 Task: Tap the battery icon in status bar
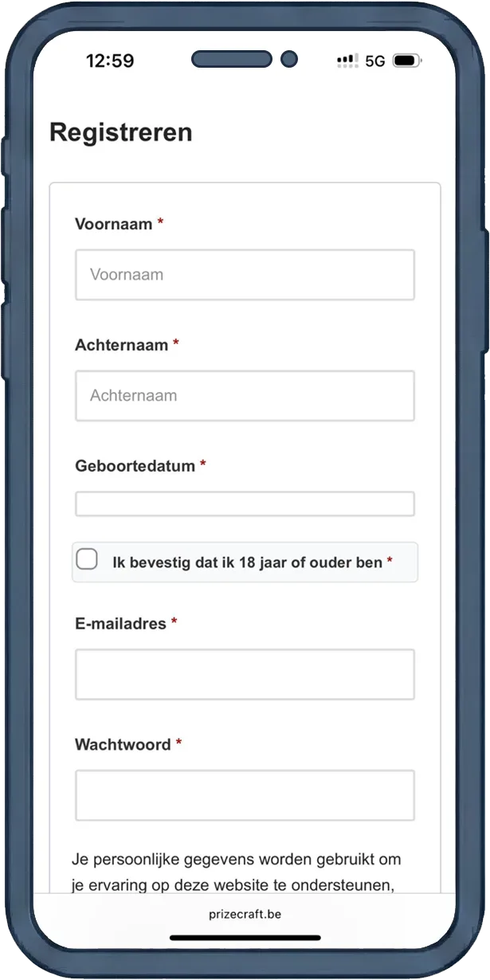406,61
